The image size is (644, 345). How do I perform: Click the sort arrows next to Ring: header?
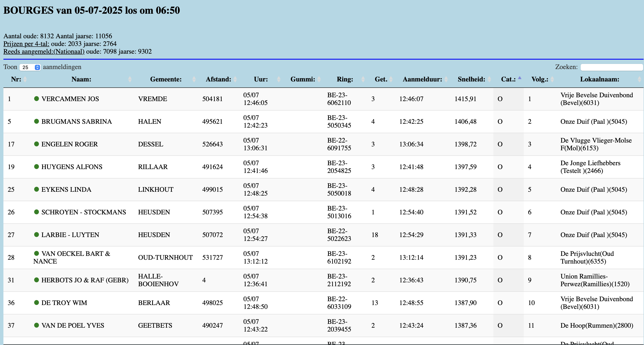[x=363, y=80]
